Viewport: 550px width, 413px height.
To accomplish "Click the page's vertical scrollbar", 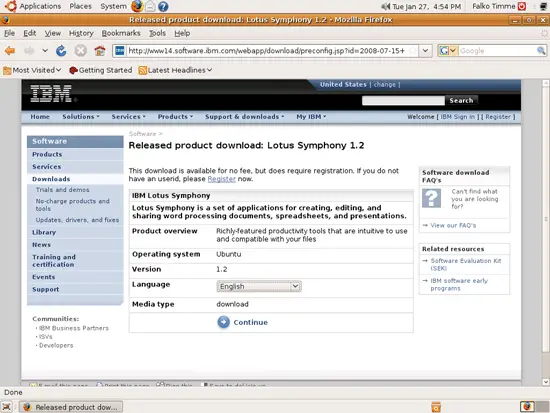I will click(545, 232).
